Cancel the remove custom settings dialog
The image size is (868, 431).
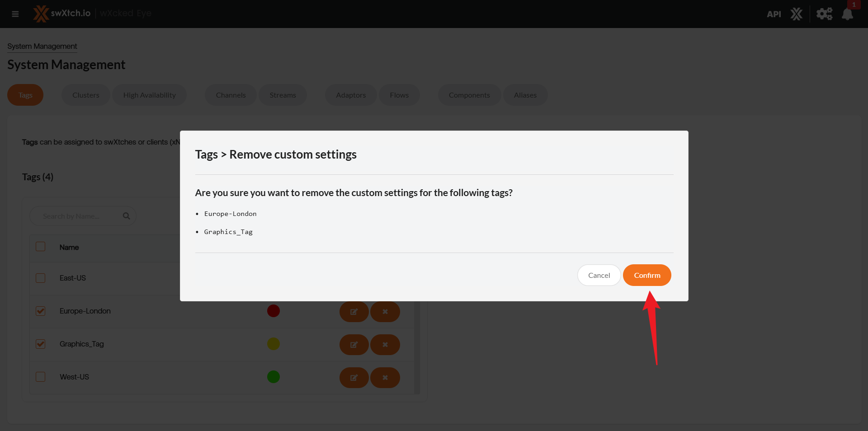coord(599,275)
